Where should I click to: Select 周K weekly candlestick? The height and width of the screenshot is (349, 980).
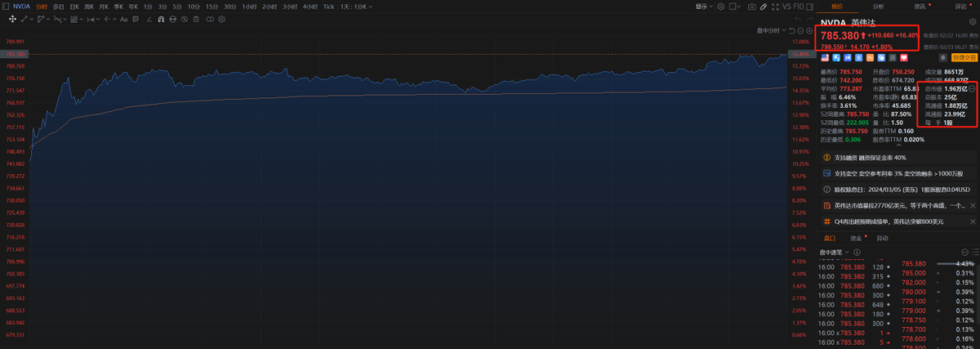[x=89, y=7]
